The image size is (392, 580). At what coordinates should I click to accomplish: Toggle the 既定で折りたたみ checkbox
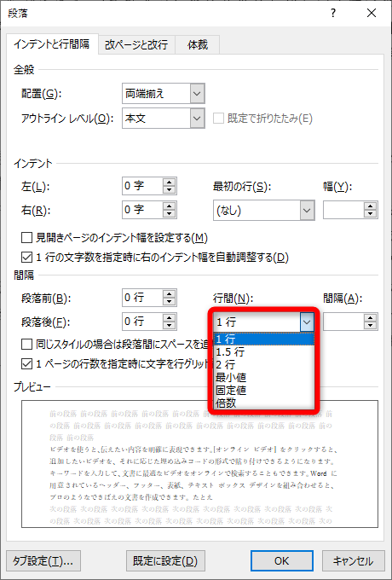218,119
